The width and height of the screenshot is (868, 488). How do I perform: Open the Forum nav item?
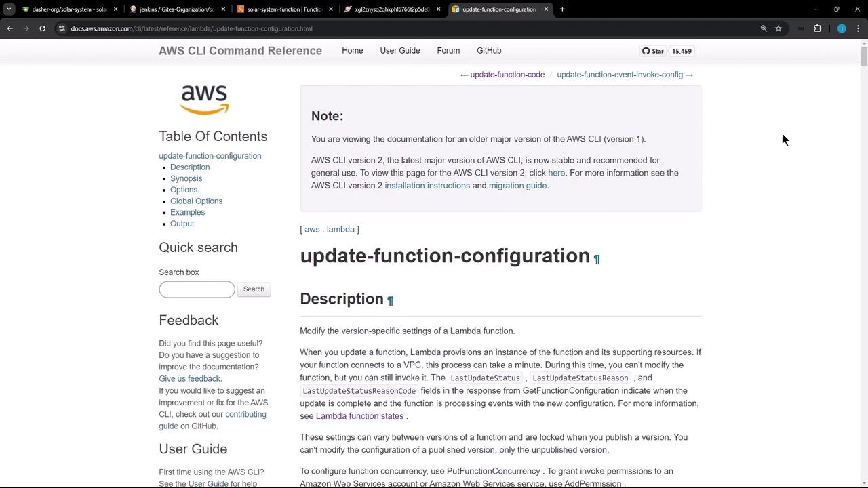(448, 50)
